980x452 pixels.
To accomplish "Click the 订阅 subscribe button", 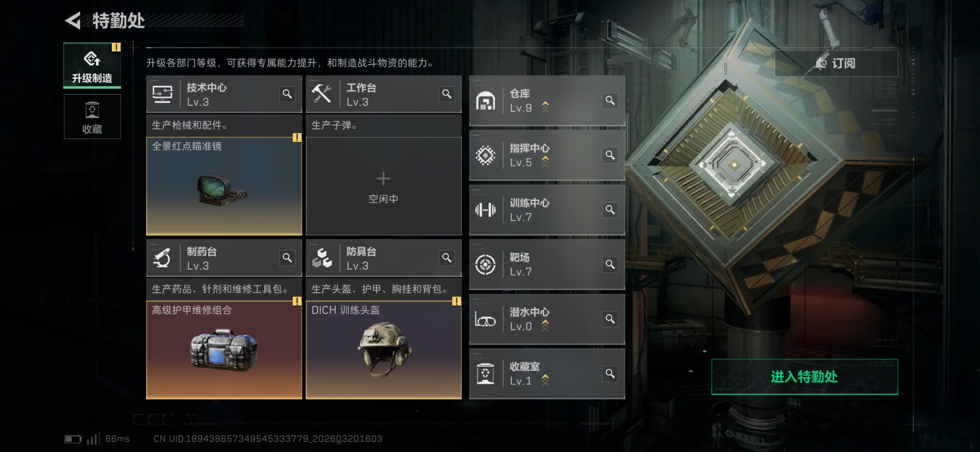I will tap(836, 63).
